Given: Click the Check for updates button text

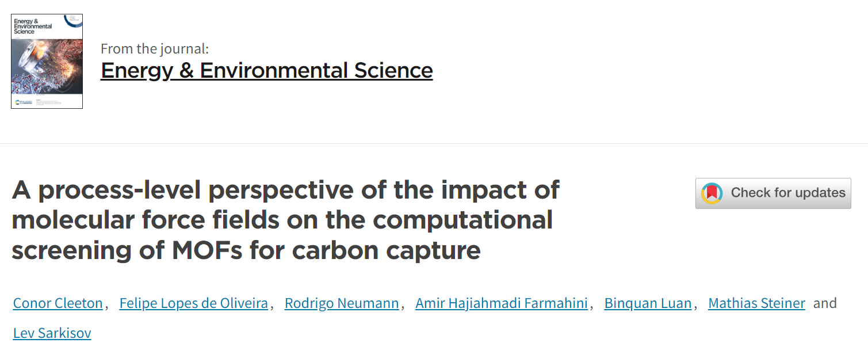Looking at the screenshot, I should pos(788,193).
